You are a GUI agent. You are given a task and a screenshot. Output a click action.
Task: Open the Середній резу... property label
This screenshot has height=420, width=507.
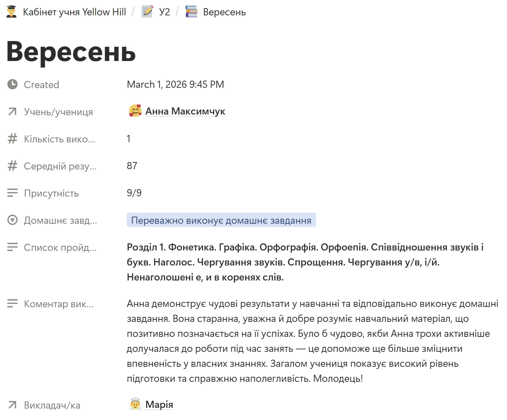click(60, 166)
